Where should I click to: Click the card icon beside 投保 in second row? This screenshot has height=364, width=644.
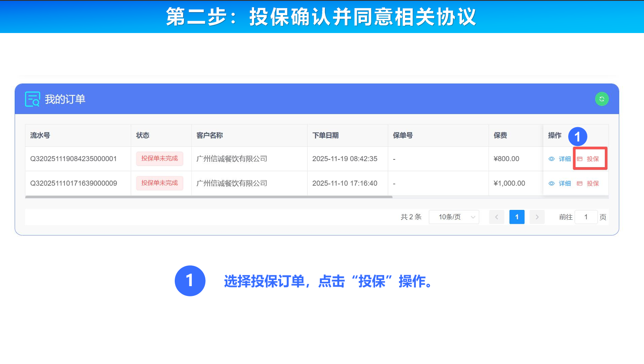point(580,183)
